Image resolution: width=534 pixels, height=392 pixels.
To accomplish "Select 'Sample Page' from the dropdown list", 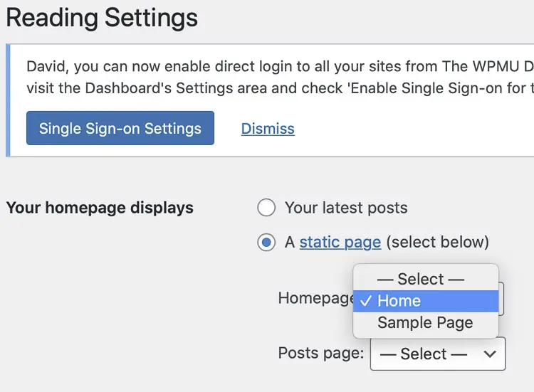I will click(425, 323).
